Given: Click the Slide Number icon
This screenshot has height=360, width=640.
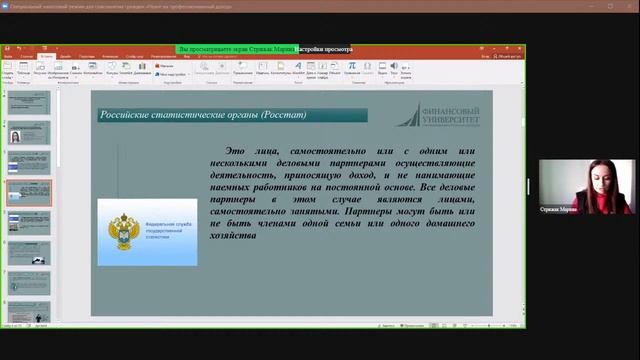Looking at the screenshot, I should [322, 70].
